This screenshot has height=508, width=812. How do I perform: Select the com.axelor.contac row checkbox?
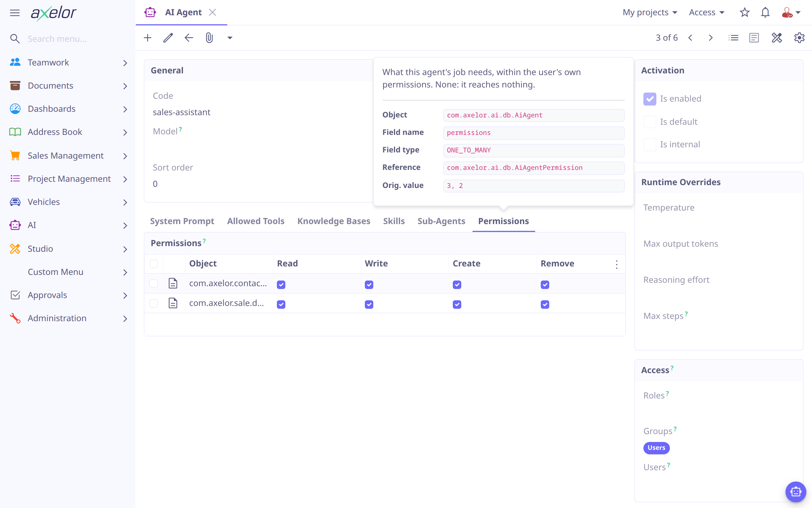(x=154, y=284)
